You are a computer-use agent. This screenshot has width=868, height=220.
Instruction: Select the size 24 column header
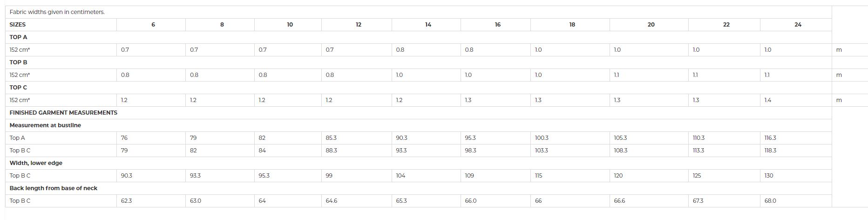[798, 25]
